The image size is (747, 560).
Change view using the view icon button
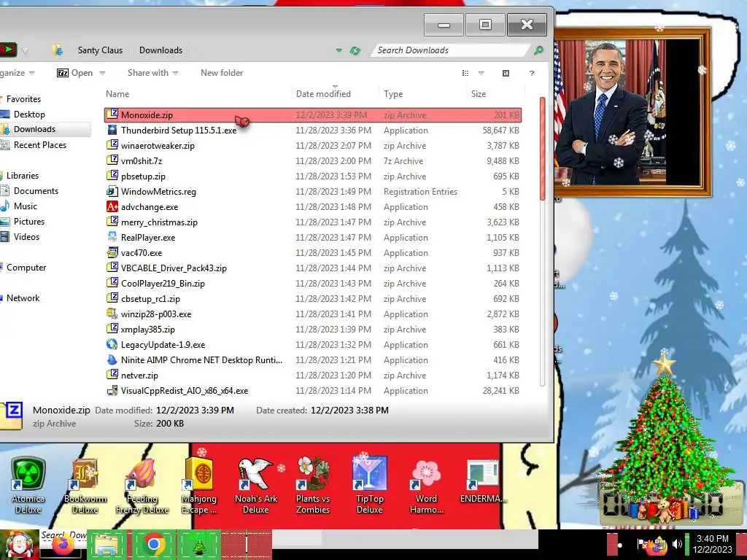(465, 73)
